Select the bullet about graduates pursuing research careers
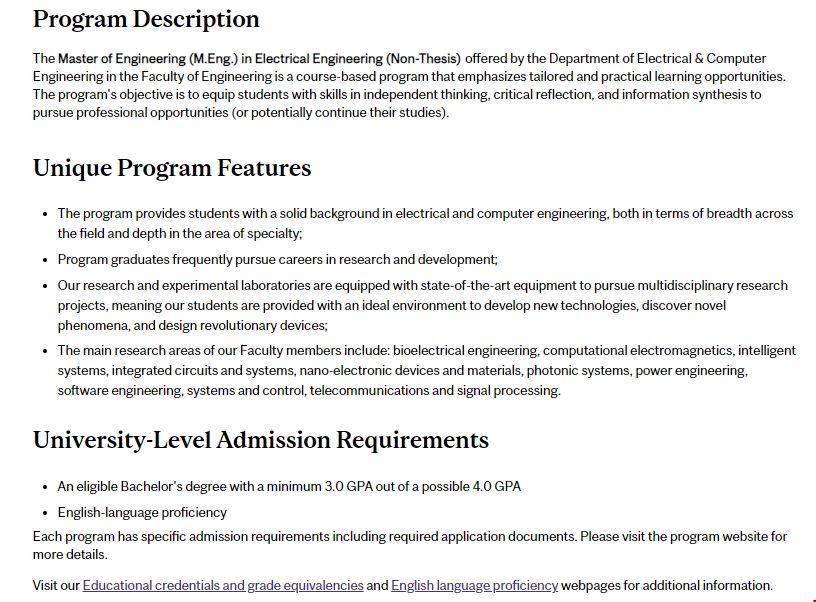Viewport: 816px width, 602px height. (x=277, y=259)
